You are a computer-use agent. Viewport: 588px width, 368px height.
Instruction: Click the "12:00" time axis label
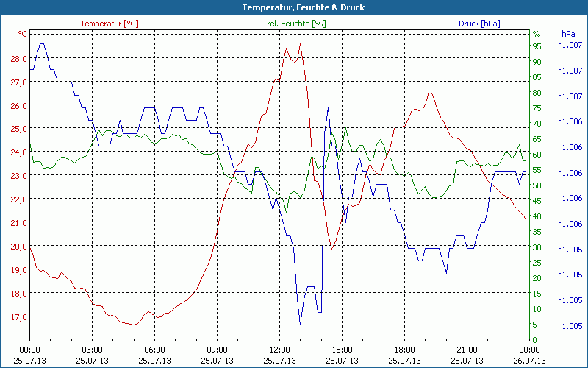pyautogui.click(x=279, y=350)
